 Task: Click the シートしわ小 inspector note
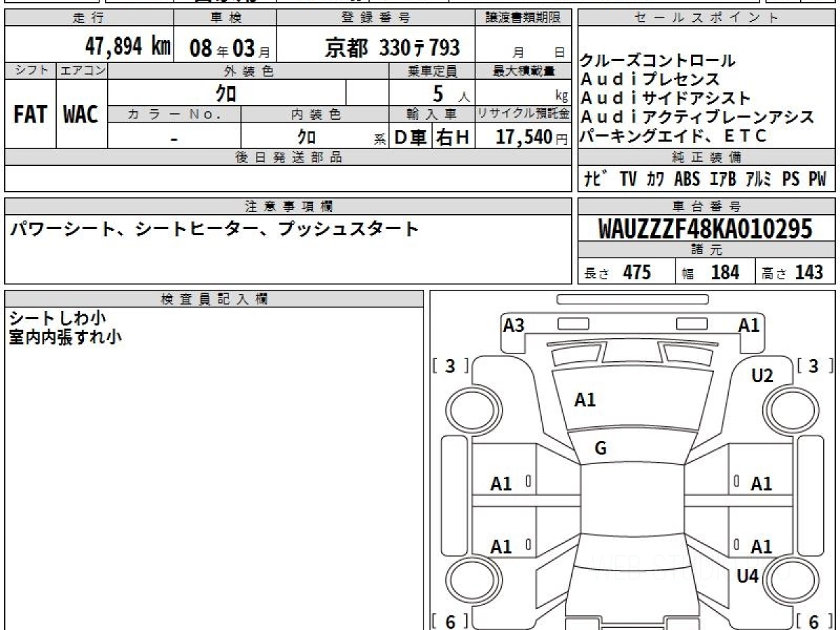pyautogui.click(x=57, y=318)
